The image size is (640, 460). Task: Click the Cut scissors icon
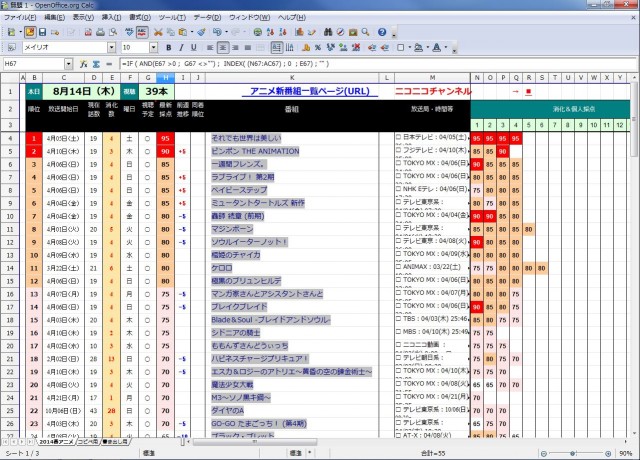[158, 32]
